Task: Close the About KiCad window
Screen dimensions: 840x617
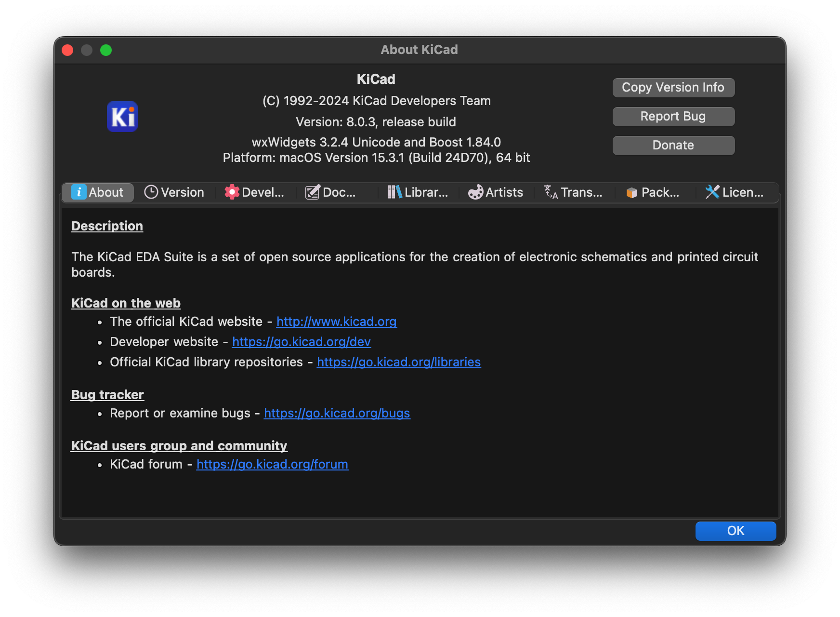Action: click(67, 50)
